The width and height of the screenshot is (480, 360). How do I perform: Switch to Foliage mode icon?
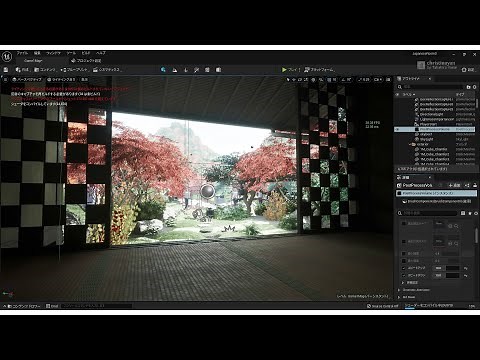click(x=186, y=70)
